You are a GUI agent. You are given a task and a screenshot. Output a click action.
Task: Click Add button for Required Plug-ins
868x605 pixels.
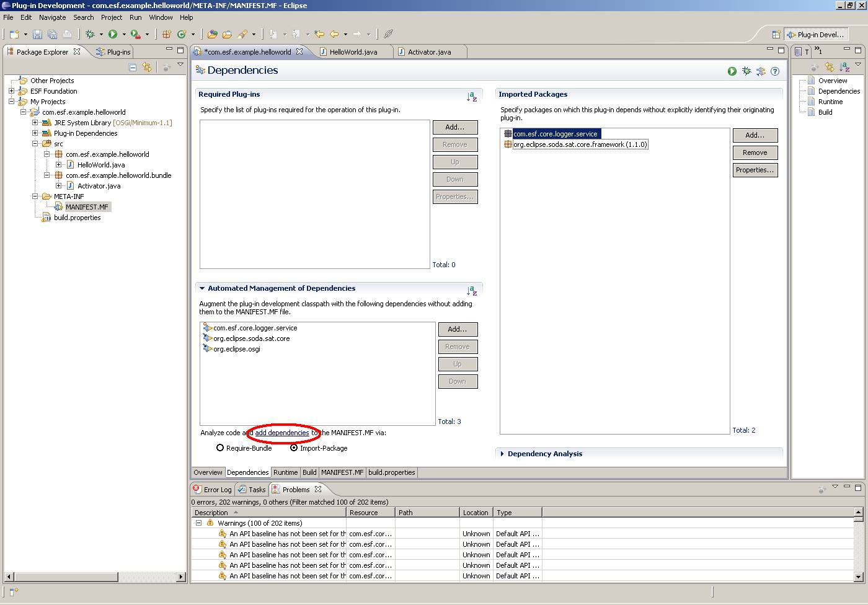pos(455,127)
